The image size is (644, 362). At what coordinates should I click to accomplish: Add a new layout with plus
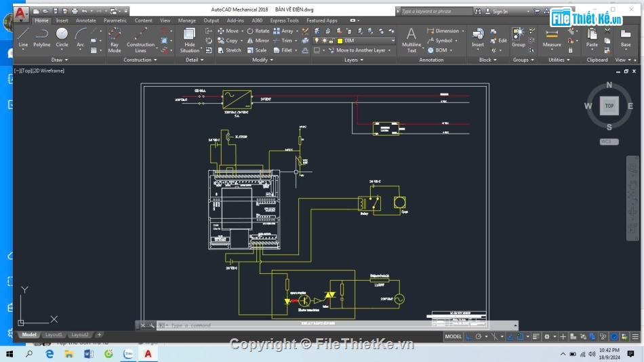click(100, 335)
